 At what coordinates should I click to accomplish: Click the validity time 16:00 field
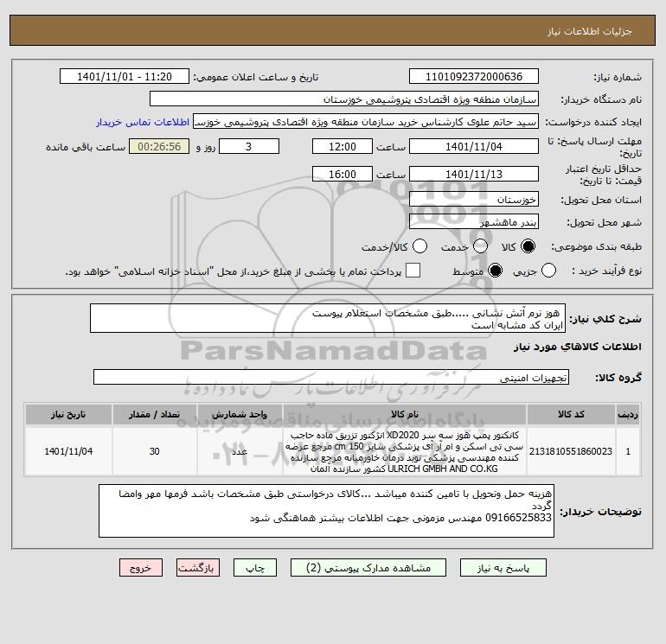[x=343, y=174]
